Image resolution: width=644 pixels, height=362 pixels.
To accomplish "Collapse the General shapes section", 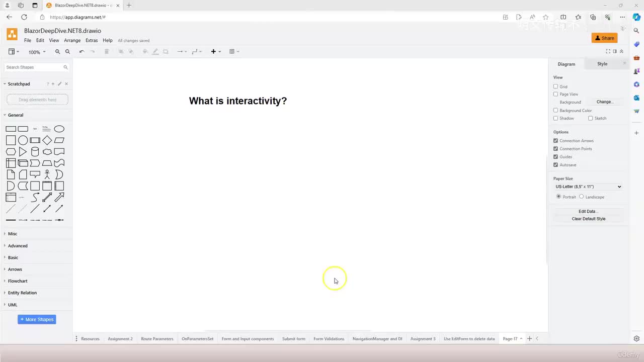I will tap(16, 115).
